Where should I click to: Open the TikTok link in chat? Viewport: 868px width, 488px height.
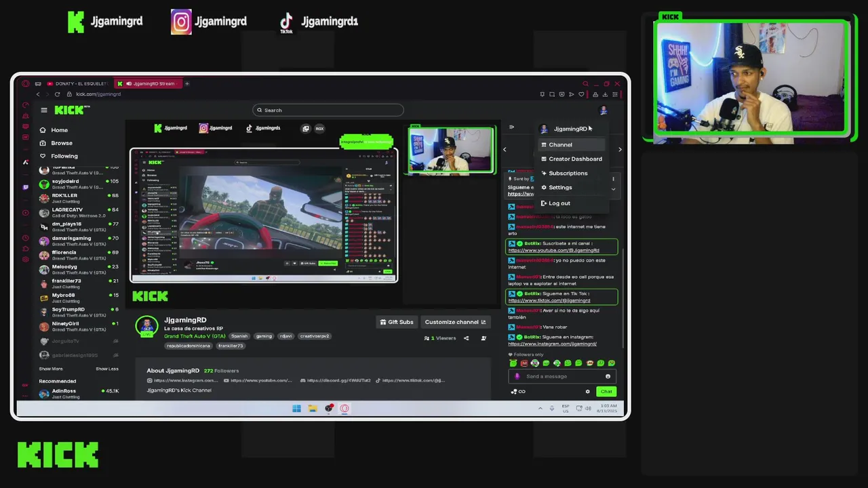[x=549, y=300]
